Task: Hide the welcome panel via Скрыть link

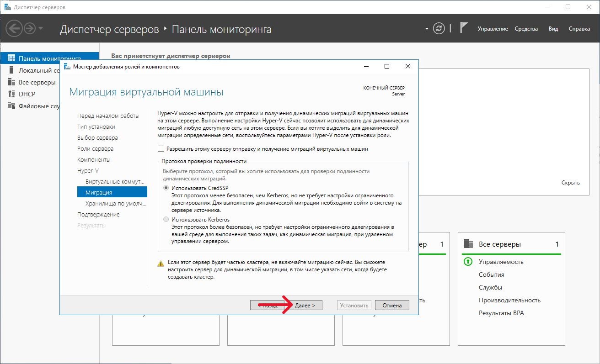Action: point(570,183)
